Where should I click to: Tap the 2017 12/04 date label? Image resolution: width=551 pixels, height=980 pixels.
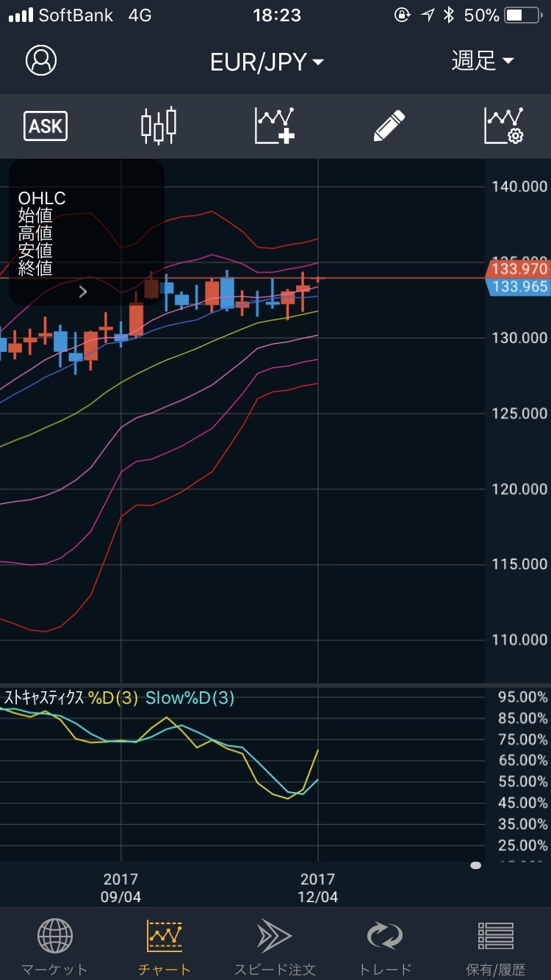coord(317,887)
